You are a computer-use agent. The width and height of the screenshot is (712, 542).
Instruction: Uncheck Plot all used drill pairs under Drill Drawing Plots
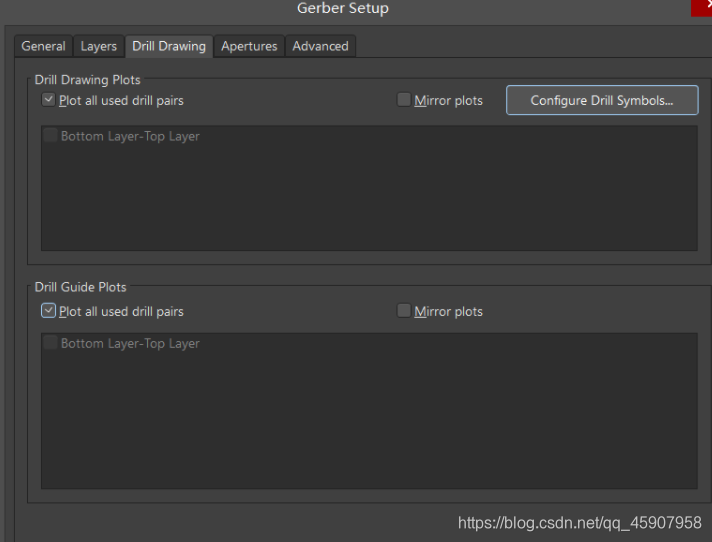(48, 99)
